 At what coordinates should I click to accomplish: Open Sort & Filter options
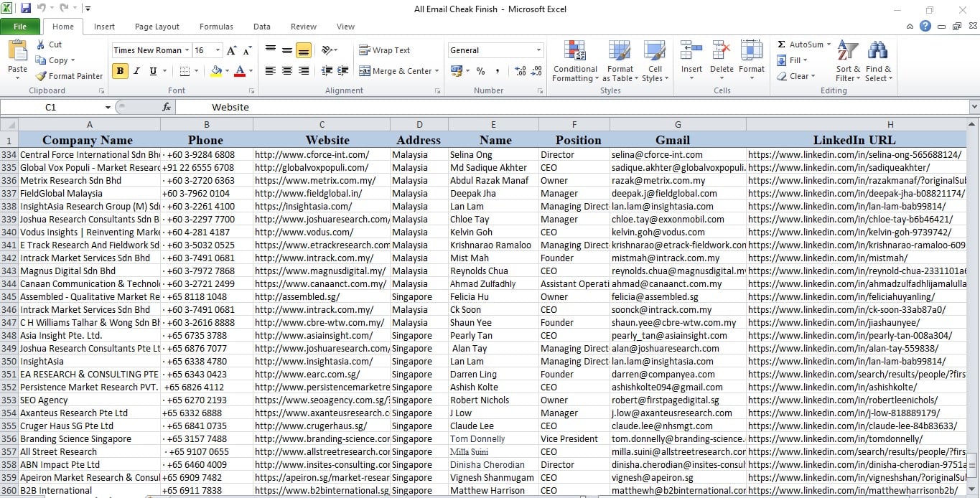(x=846, y=61)
